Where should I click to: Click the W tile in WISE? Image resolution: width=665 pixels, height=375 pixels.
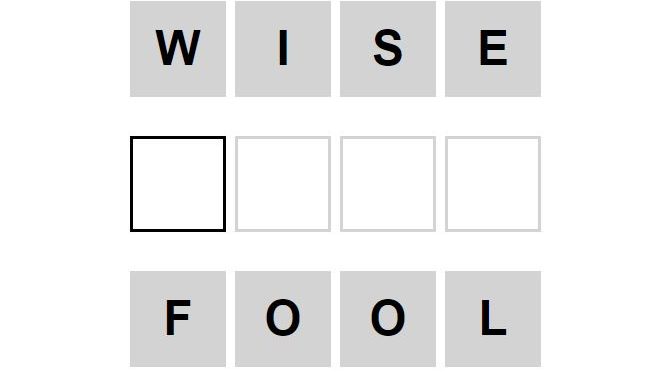pos(178,49)
